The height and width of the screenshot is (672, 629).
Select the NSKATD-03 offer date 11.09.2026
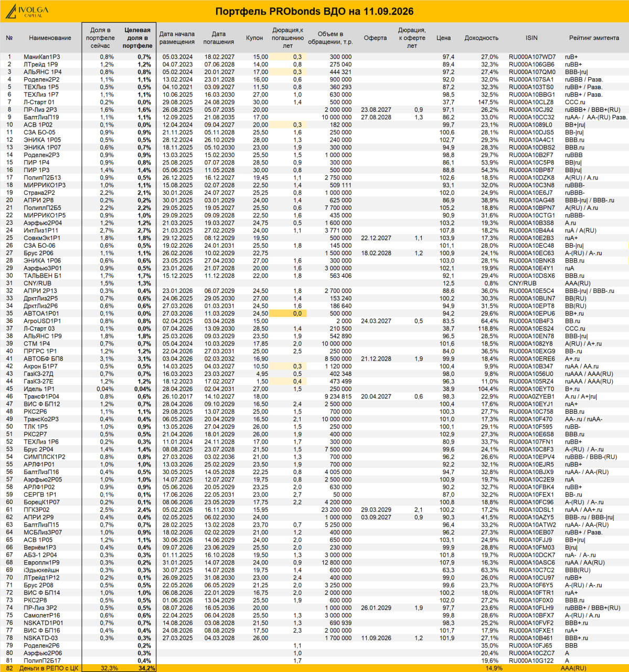click(x=376, y=638)
